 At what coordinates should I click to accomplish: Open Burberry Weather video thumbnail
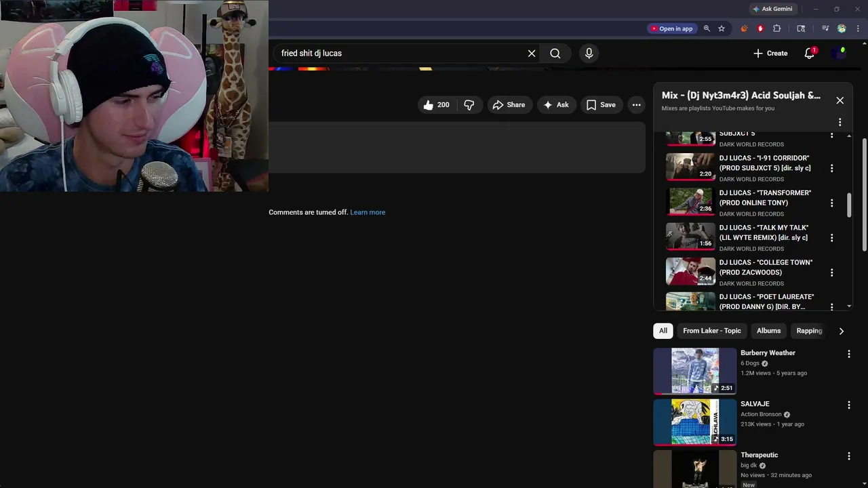[x=694, y=371]
